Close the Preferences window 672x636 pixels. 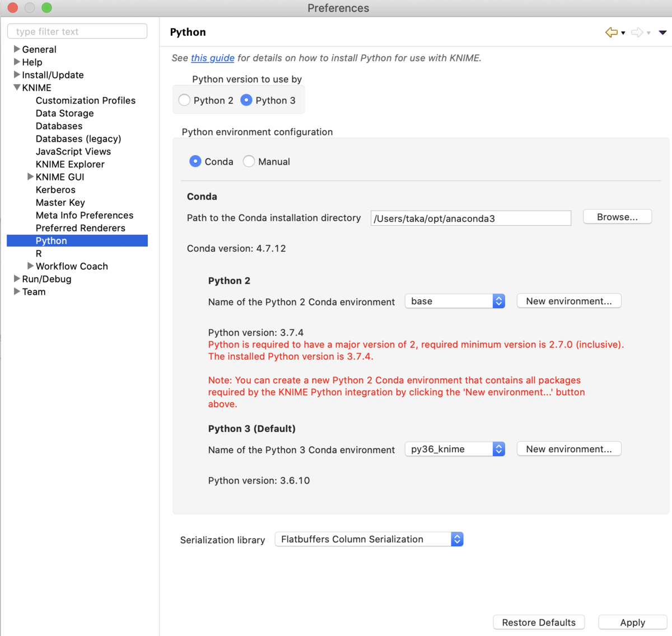pos(12,8)
